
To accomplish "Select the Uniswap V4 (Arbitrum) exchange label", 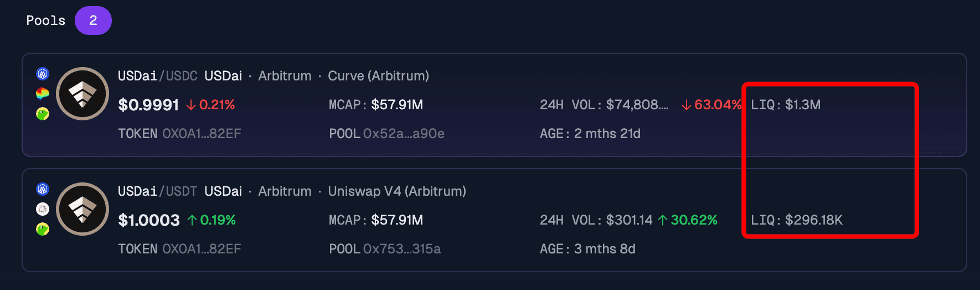I will coord(397,191).
